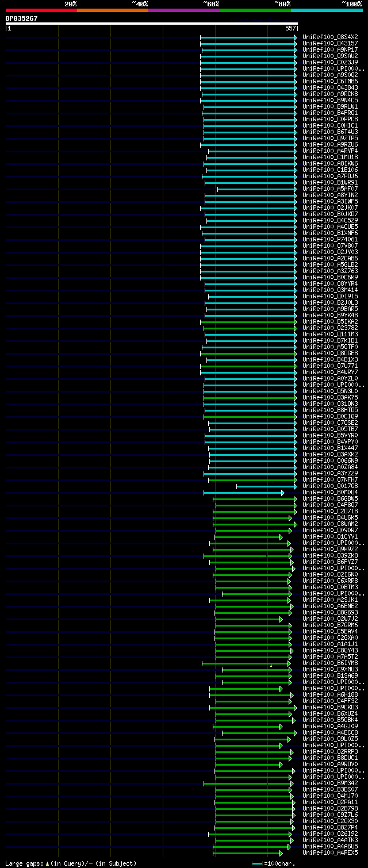Select the UniRef100_A3YZZ9 label
Screen dimensions: 368x868
pyautogui.click(x=330, y=473)
